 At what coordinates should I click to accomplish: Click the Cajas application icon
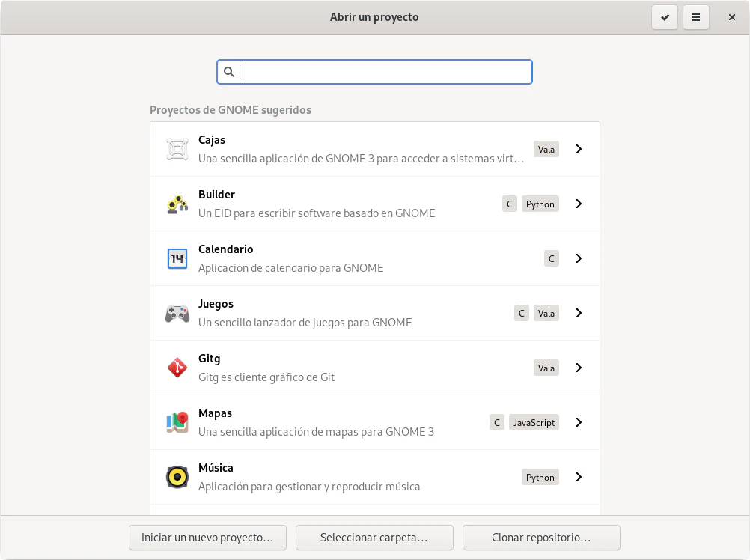177,149
